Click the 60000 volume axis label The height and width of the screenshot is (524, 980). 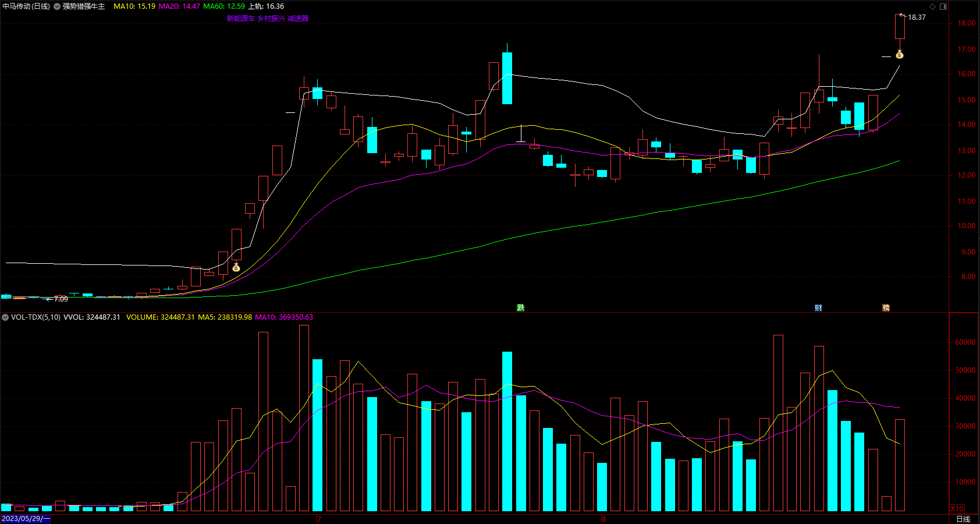[x=965, y=342]
